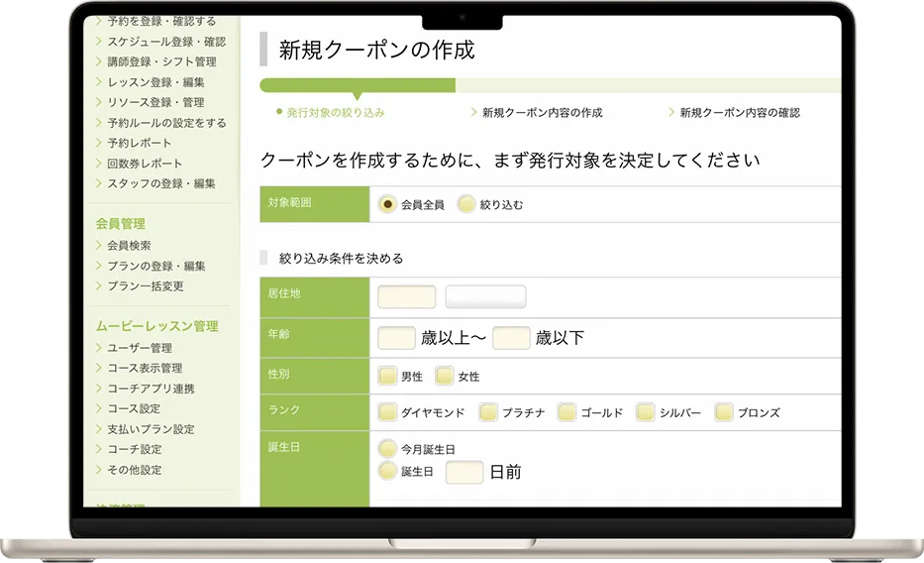Go to 新規クーポン内容の確認 step
Viewport: 924px width, 563px height.
(740, 113)
